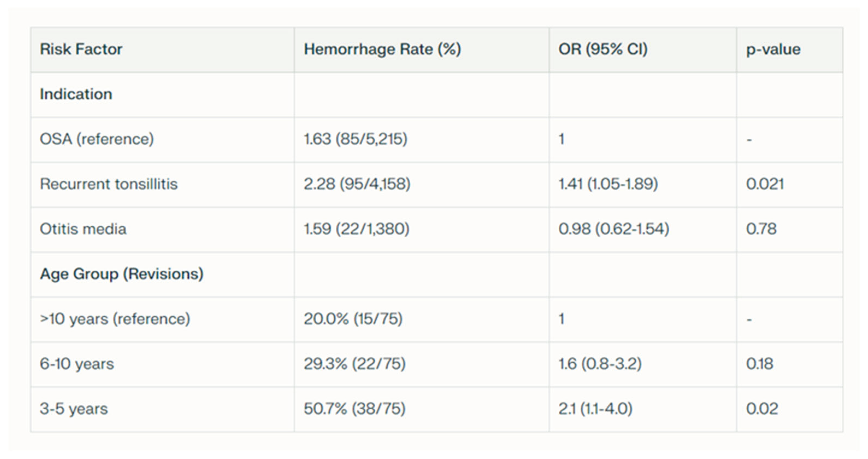Select the Hemorrhage Rate (%) header cell
This screenshot has height=459, width=868.
click(x=382, y=49)
